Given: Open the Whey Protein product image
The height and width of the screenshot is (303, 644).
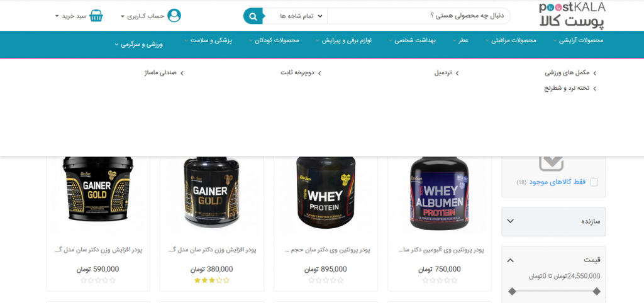Looking at the screenshot, I should pos(326,193).
